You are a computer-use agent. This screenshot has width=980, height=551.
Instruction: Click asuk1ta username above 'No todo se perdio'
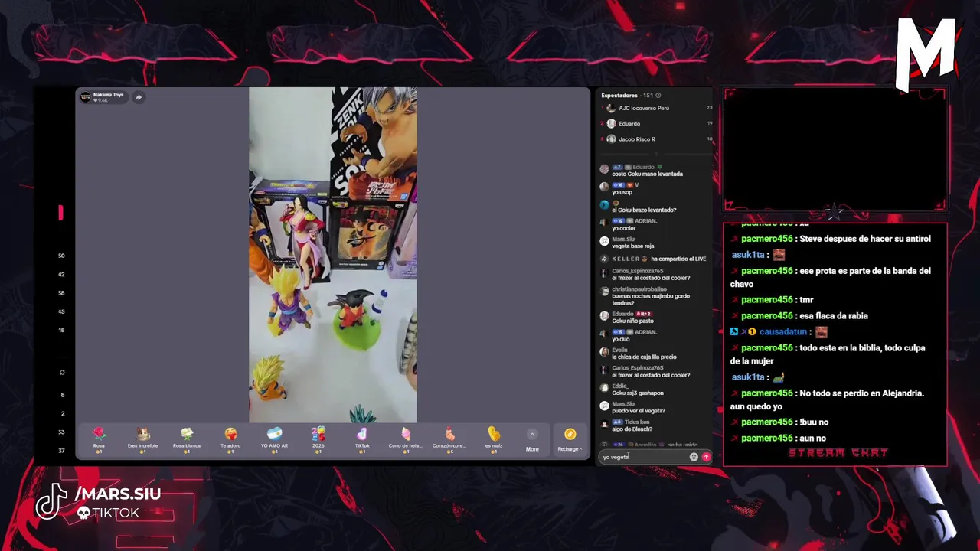coord(748,377)
